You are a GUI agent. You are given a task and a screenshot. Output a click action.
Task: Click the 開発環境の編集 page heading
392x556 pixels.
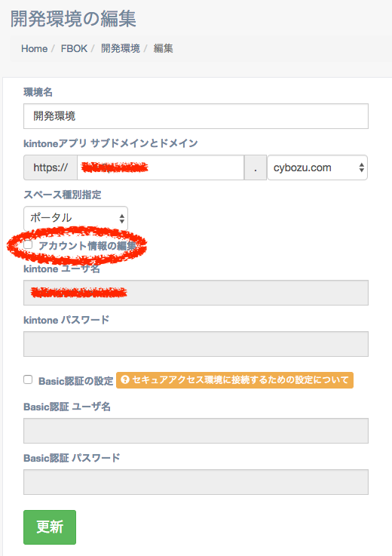tap(73, 19)
